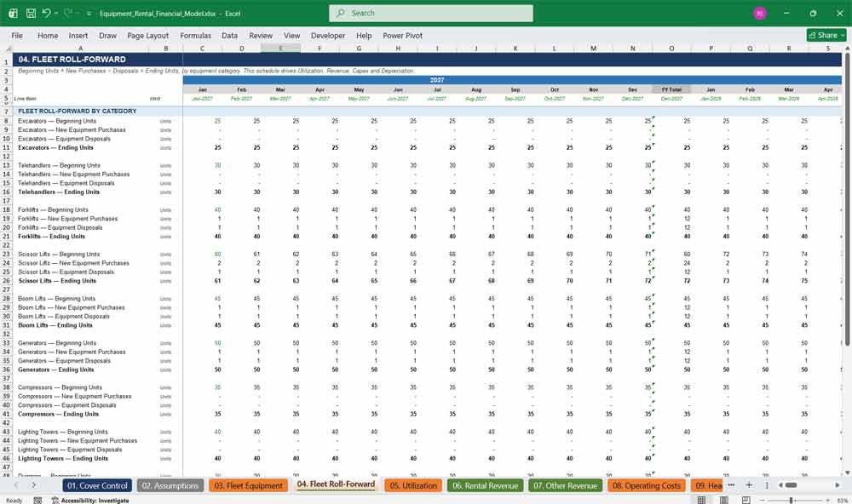The height and width of the screenshot is (504, 852).
Task: Select column A header
Action: pos(80,49)
